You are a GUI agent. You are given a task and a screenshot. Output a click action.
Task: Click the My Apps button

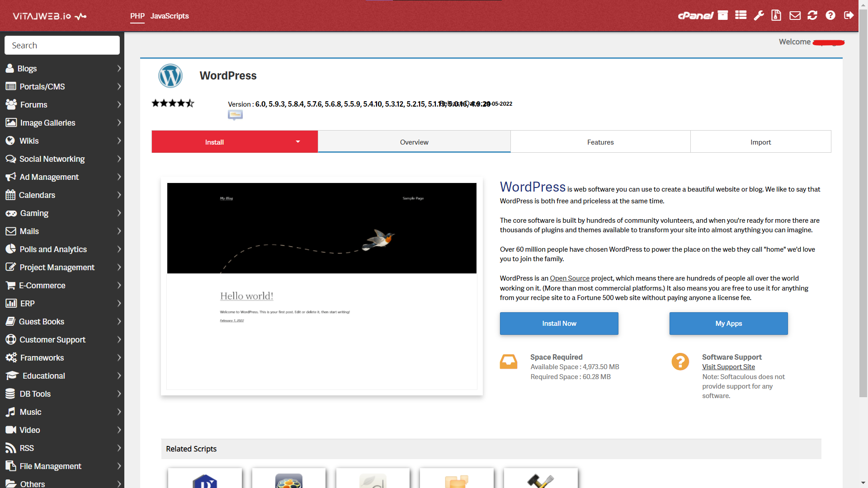pyautogui.click(x=728, y=324)
